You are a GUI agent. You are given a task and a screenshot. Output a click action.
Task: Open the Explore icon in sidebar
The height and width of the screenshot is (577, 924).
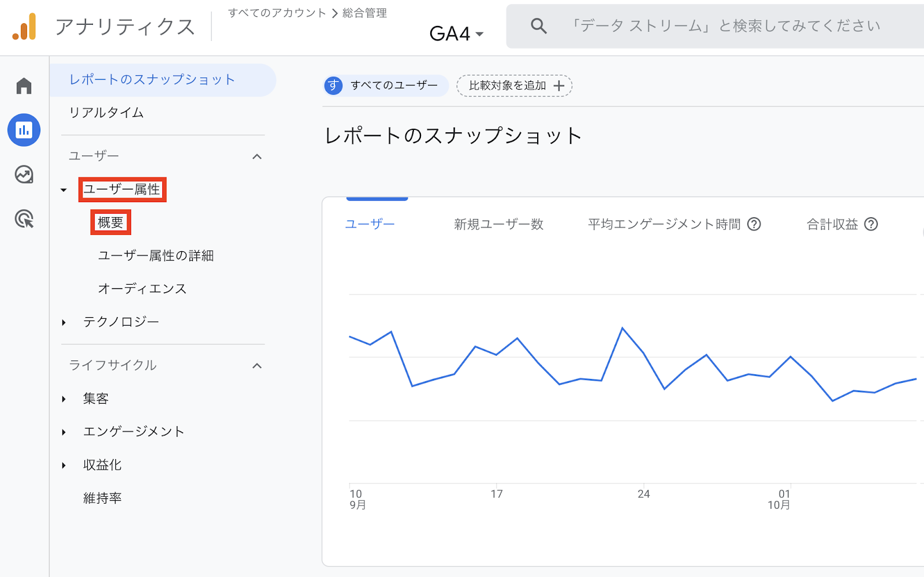tap(24, 174)
